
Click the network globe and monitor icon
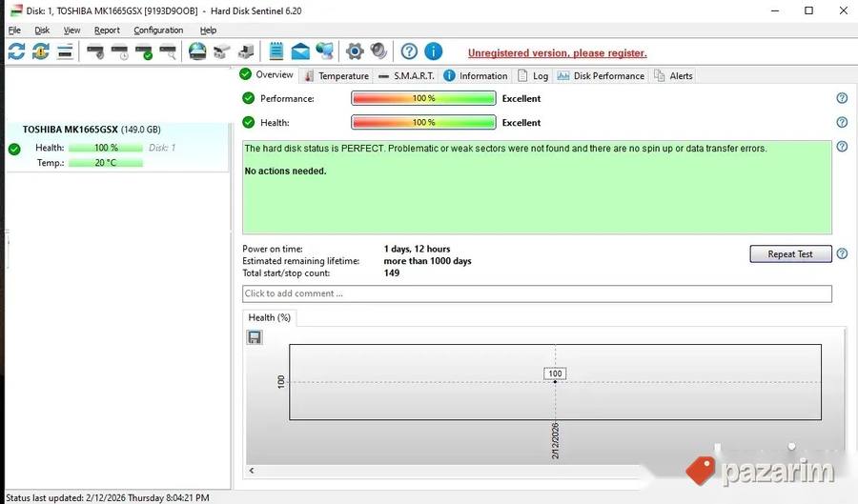point(324,51)
